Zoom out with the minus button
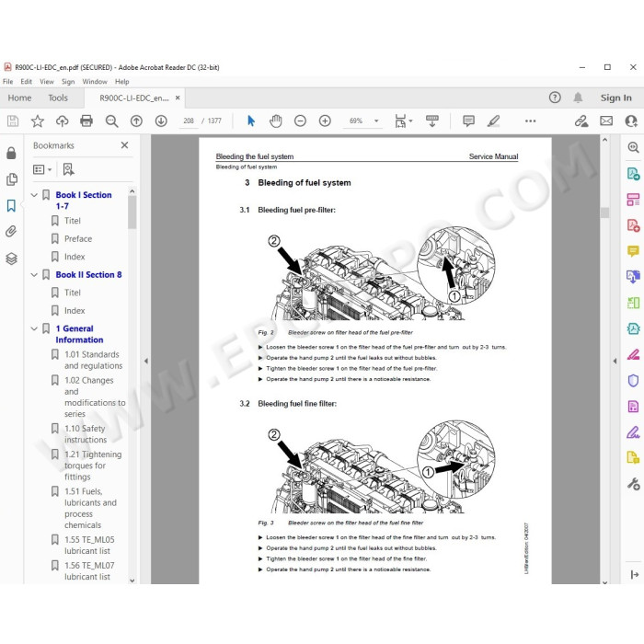 (300, 121)
